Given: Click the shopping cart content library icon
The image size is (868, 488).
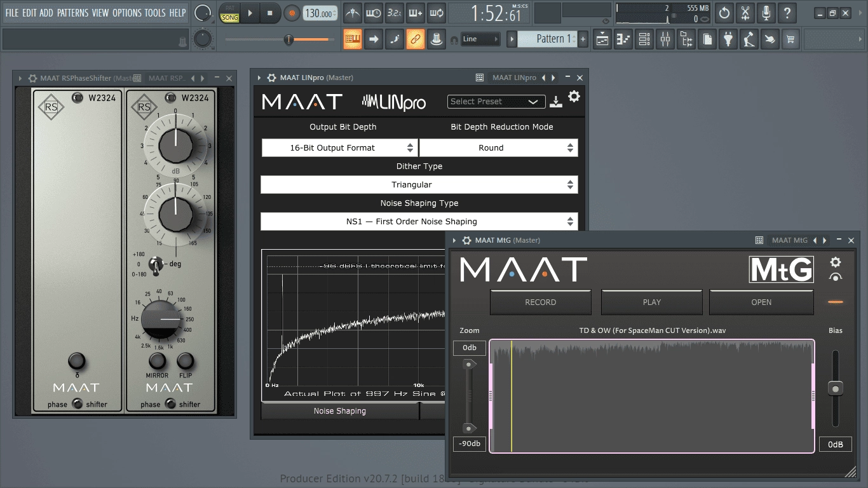Looking at the screenshot, I should pos(790,39).
